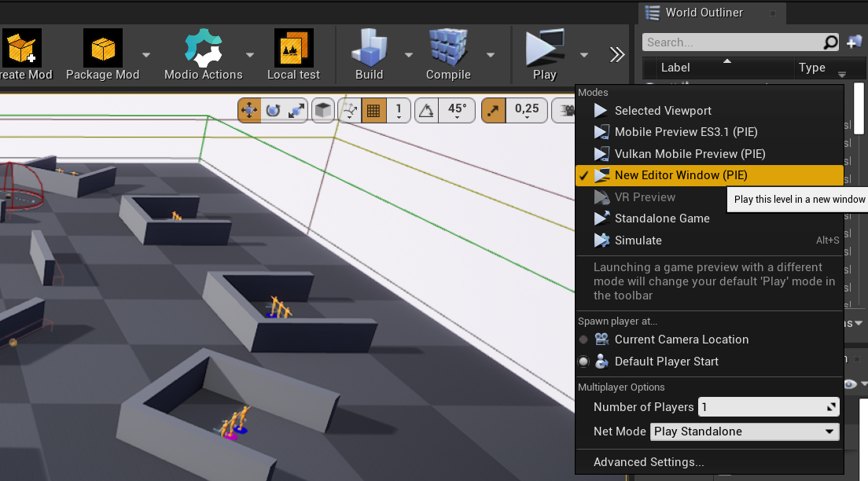The height and width of the screenshot is (481, 868).
Task: Choose Standalone Game from the Play modes
Action: click(x=662, y=218)
